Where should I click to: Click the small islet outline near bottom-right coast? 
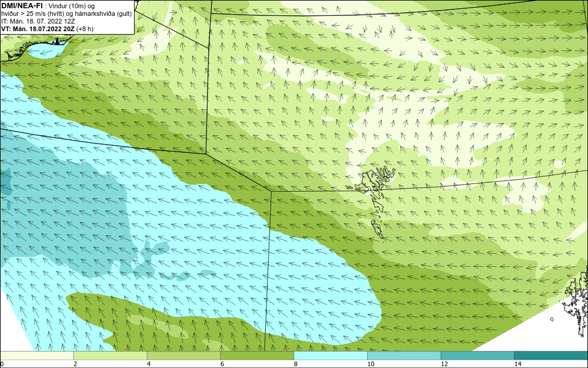point(552,319)
